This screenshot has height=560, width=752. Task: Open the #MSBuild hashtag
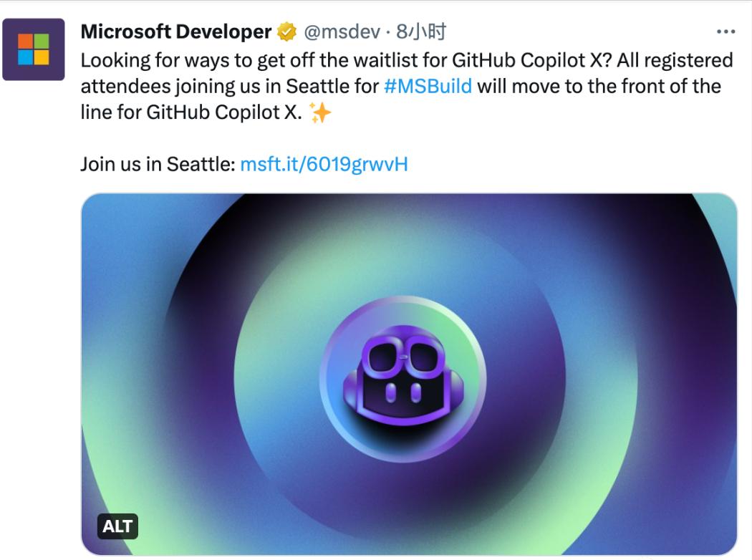(428, 87)
